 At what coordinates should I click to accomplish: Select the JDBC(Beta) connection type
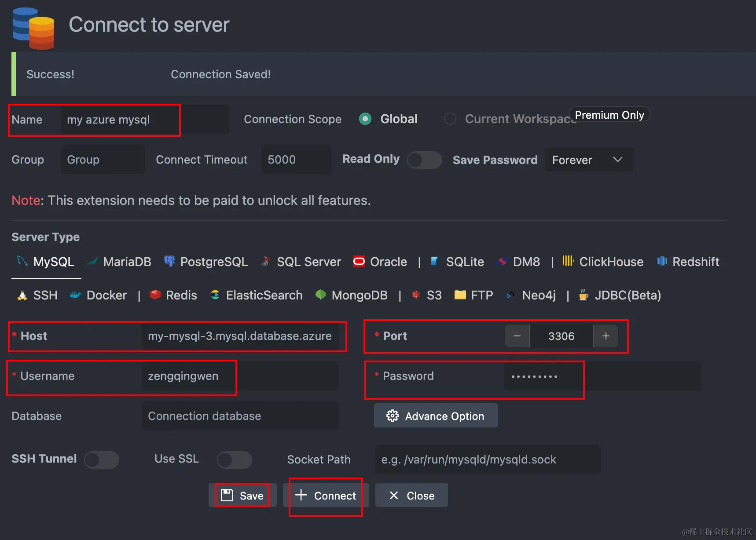click(x=620, y=295)
